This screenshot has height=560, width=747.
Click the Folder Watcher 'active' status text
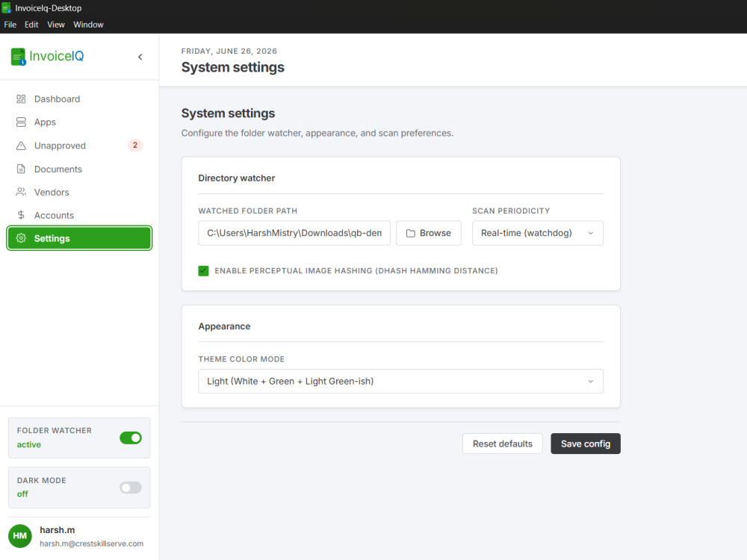click(x=29, y=445)
